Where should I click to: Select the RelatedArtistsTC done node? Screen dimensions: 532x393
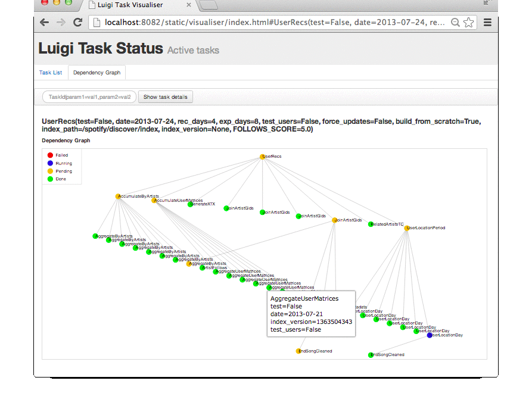(371, 224)
